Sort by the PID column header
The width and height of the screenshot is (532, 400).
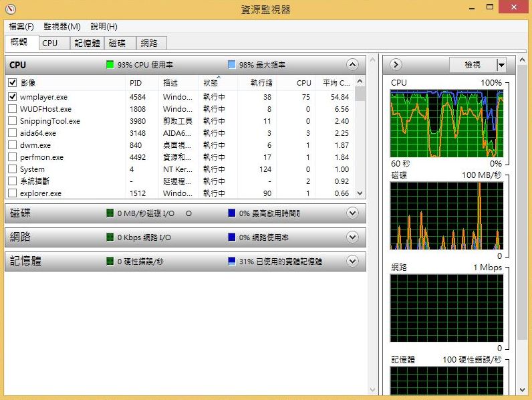[x=142, y=83]
